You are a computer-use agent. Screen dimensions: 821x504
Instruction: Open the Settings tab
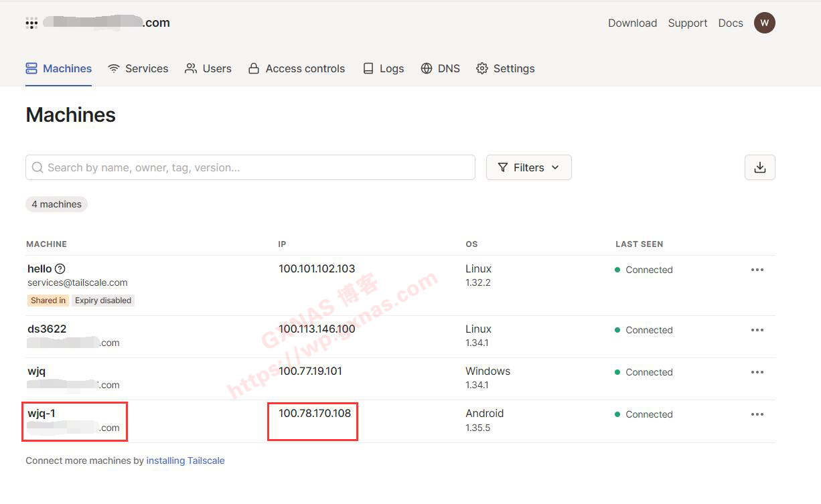coord(505,68)
